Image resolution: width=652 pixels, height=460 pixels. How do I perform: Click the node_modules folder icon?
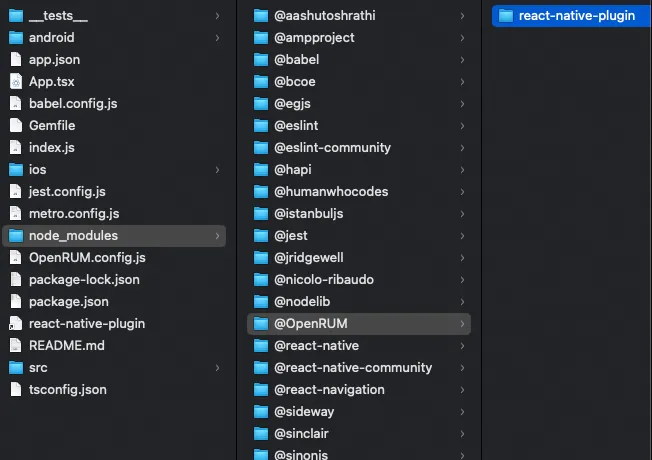point(16,236)
